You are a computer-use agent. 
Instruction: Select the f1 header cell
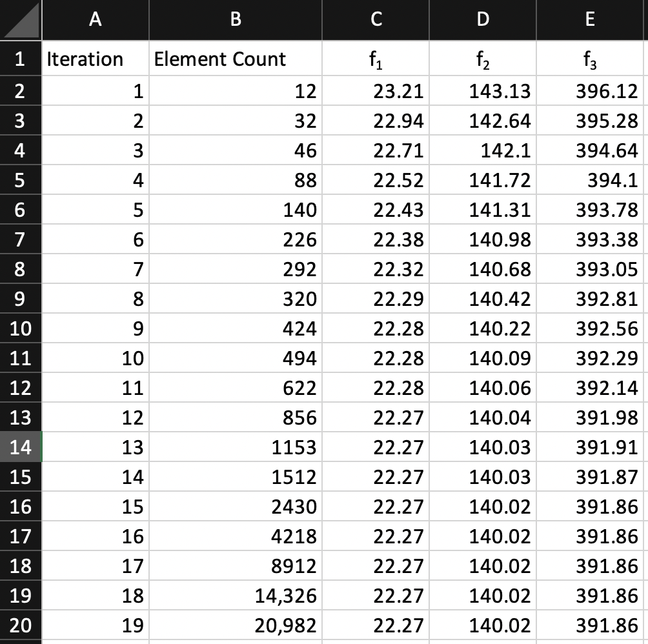(x=376, y=59)
